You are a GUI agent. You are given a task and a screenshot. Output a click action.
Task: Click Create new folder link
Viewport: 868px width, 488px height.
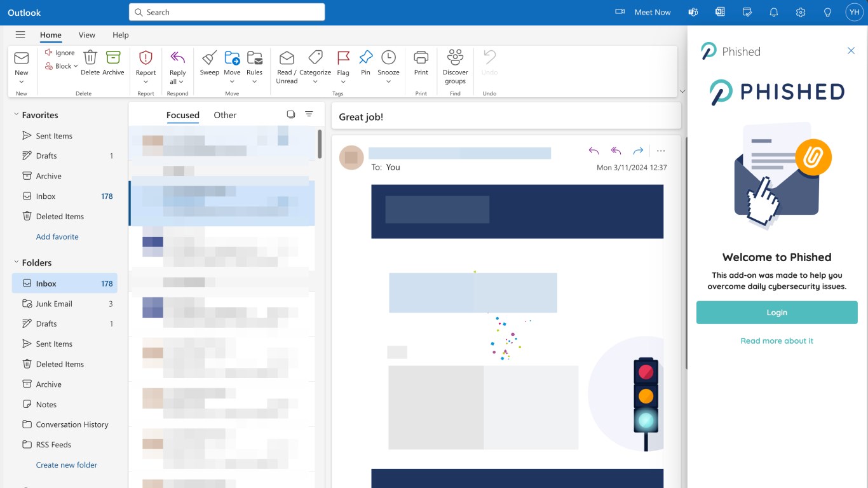(67, 464)
